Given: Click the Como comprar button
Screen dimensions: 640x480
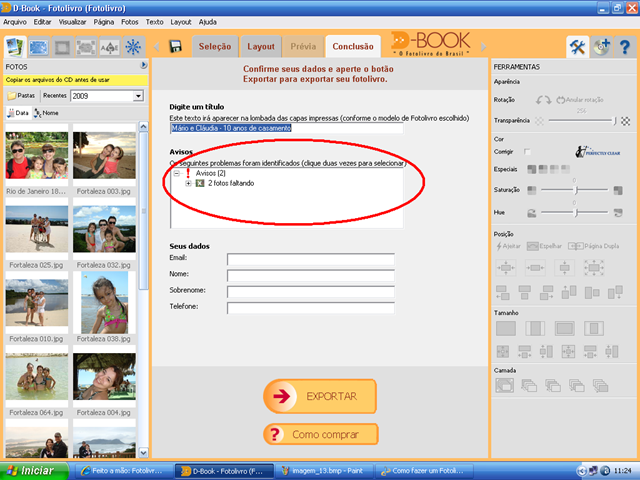Looking at the screenshot, I should tap(321, 434).
